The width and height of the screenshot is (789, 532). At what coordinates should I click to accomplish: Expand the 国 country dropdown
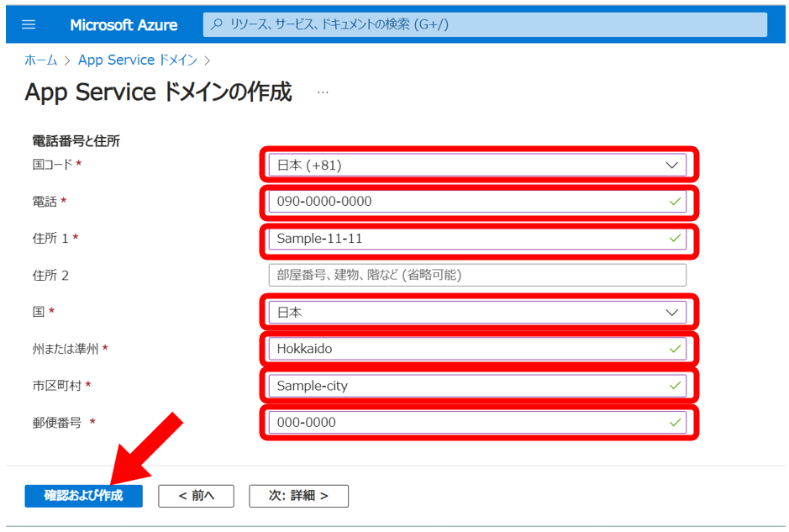[x=477, y=313]
